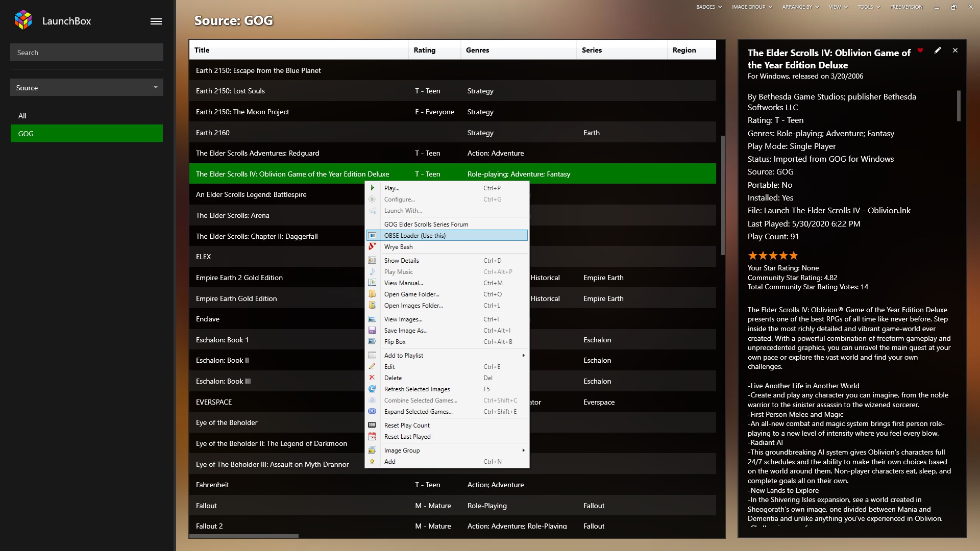Select Wrye Bash menu entry
Viewport: 980px width, 551px height.
[447, 246]
